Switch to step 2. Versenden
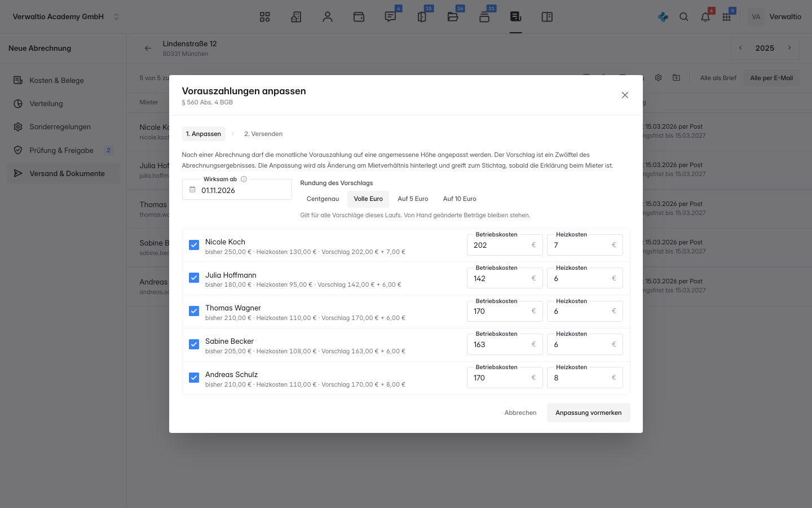 click(x=263, y=134)
